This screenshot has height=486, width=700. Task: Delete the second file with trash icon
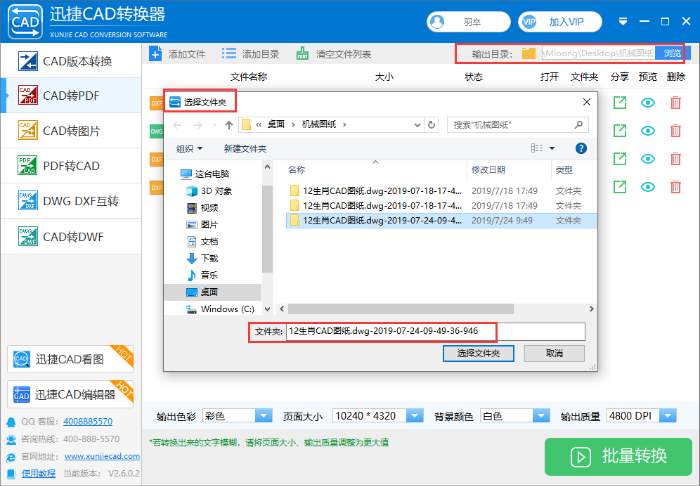pyautogui.click(x=675, y=131)
